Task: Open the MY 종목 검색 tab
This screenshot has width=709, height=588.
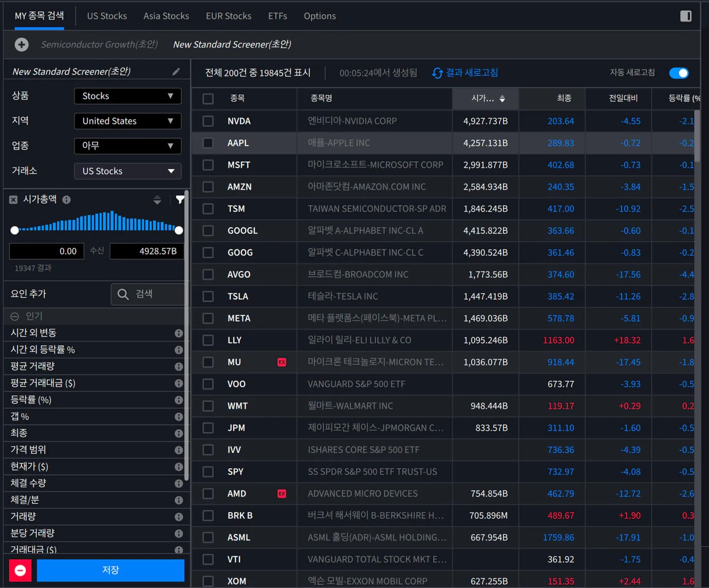Action: [40, 16]
